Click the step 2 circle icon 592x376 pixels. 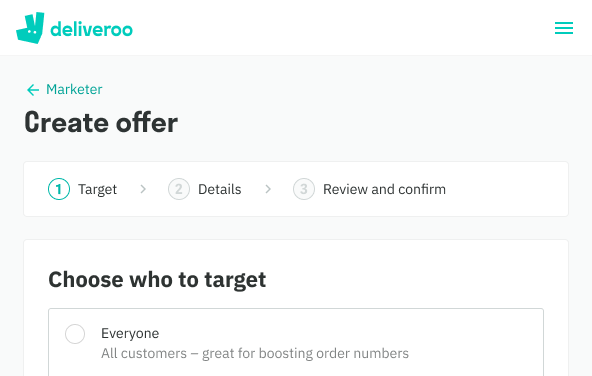point(179,189)
